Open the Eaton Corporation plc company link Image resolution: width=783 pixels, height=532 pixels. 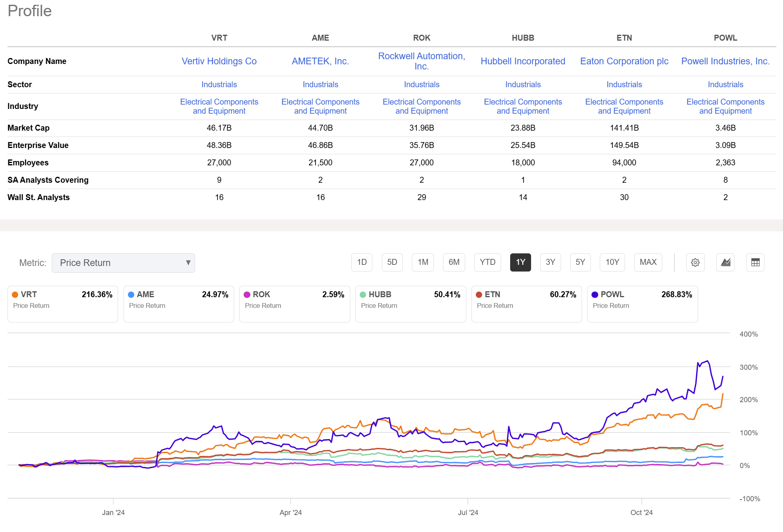click(x=624, y=61)
